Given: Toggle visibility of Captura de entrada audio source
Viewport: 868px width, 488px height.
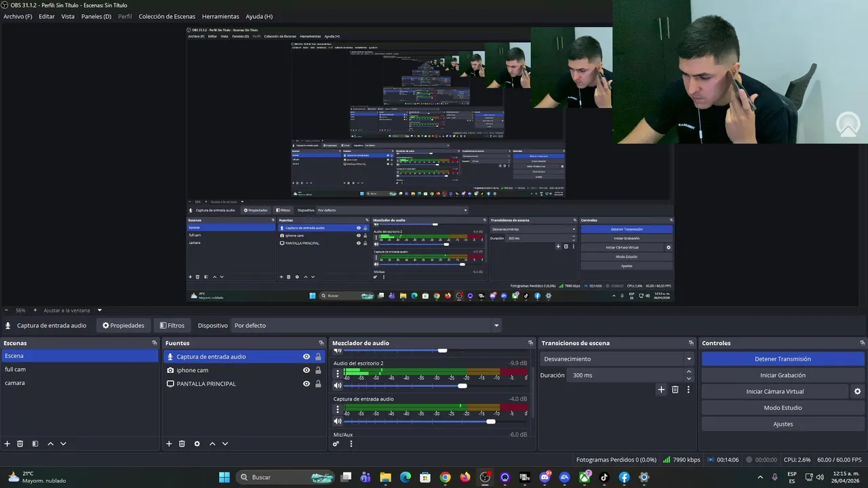Looking at the screenshot, I should pyautogui.click(x=307, y=357).
